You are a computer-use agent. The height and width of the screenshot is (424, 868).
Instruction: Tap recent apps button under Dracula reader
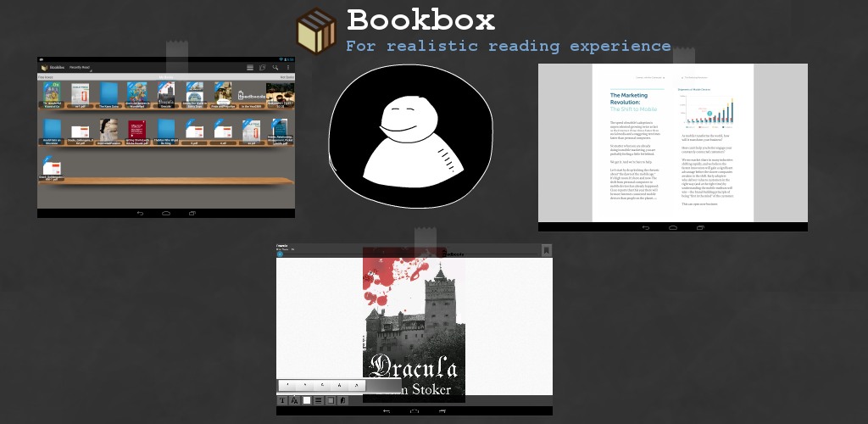tap(442, 410)
